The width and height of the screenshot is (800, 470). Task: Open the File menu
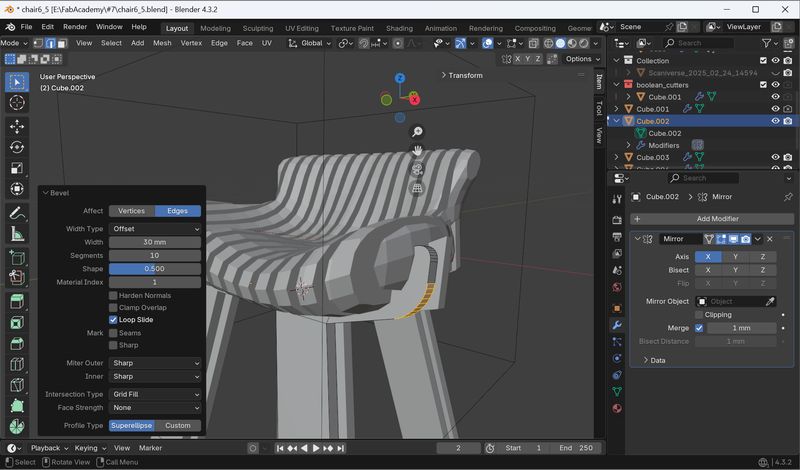coord(26,27)
